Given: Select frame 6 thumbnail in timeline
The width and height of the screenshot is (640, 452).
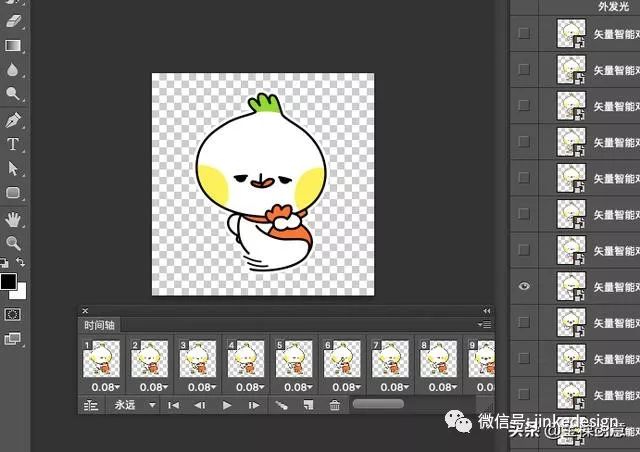Looking at the screenshot, I should [342, 359].
